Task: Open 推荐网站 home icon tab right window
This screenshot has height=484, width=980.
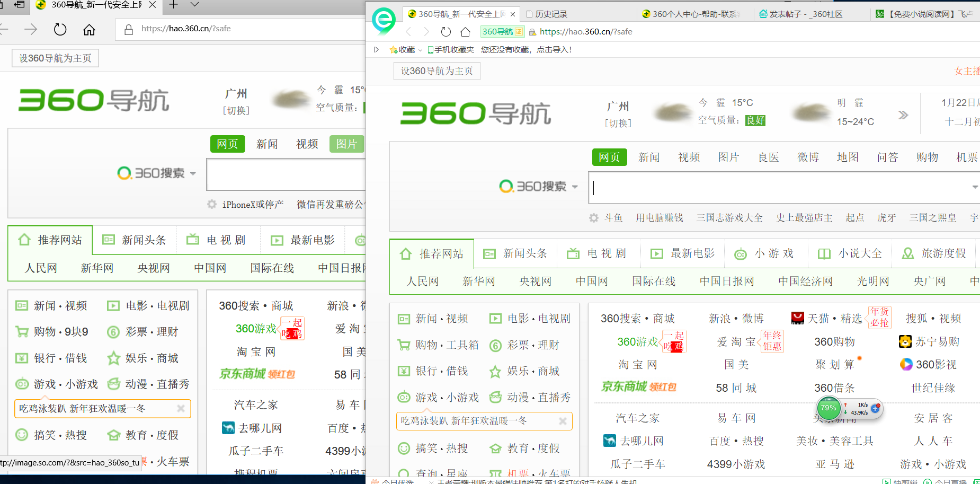Action: coord(432,254)
